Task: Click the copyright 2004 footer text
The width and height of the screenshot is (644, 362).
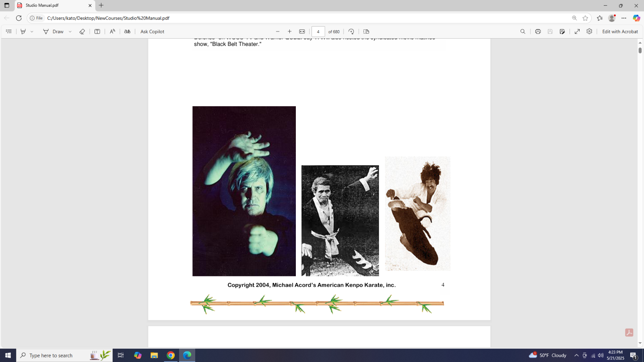Action: click(312, 285)
